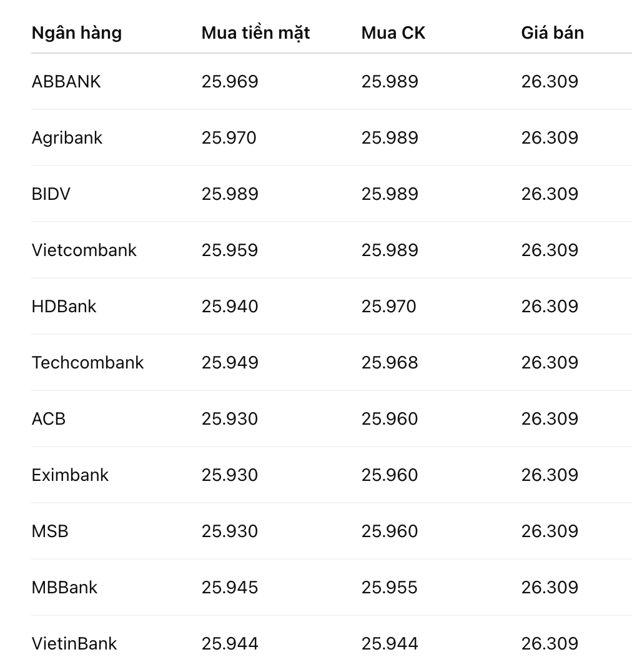Select the HDBank bank name
Image resolution: width=632 pixels, height=672 pixels.
tap(64, 306)
